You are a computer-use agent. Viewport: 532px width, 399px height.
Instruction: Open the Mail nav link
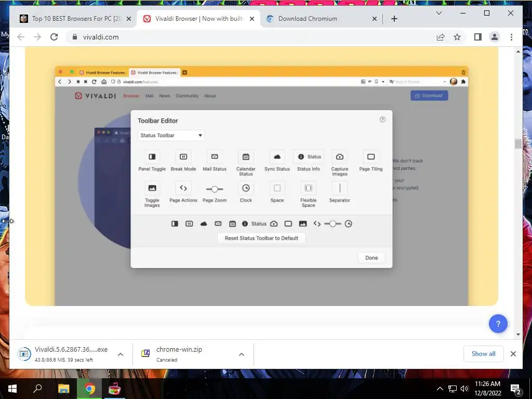click(x=149, y=96)
